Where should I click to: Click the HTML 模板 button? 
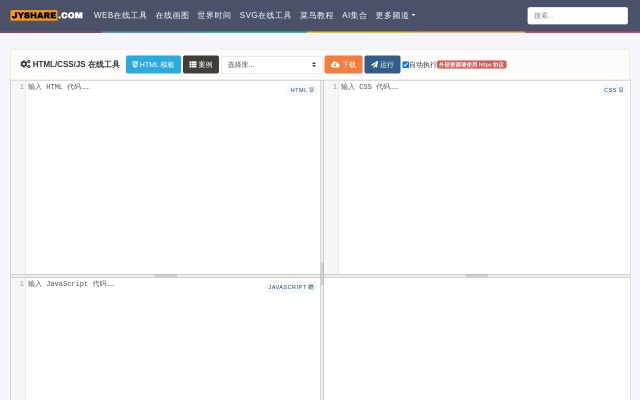click(x=153, y=64)
